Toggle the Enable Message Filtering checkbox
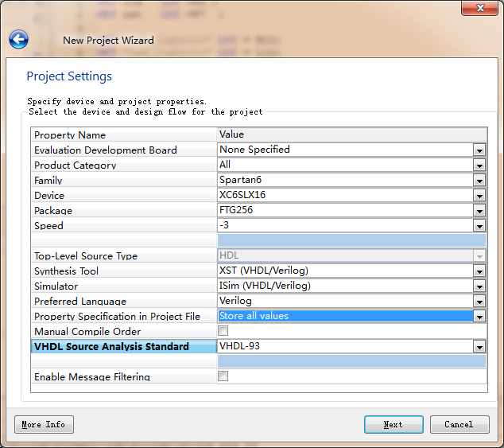Image resolution: width=504 pixels, height=448 pixels. click(x=223, y=376)
